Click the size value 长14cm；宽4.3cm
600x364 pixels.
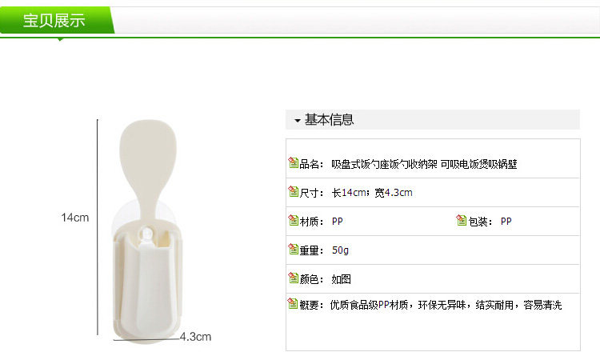click(x=372, y=193)
